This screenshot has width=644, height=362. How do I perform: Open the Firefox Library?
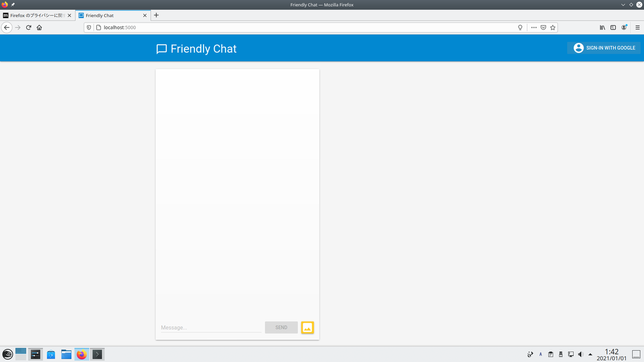(603, 27)
